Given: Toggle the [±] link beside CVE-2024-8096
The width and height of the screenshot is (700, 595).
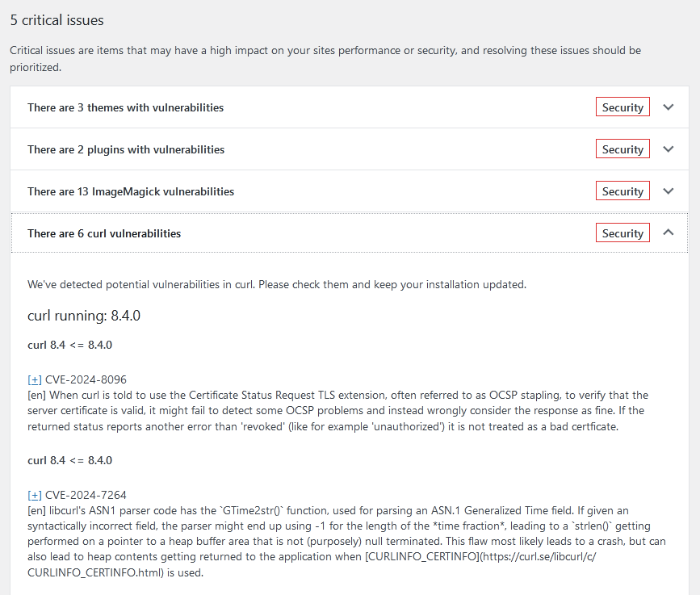Looking at the screenshot, I should point(35,379).
